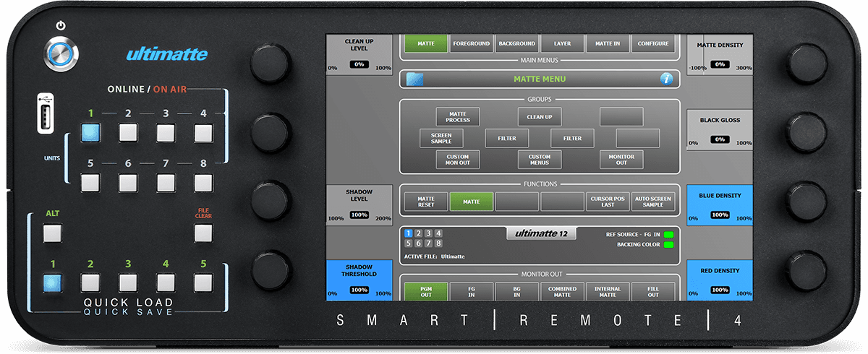Open the folder icon in Matte Menu bar
The width and height of the screenshot is (868, 354).
[414, 79]
